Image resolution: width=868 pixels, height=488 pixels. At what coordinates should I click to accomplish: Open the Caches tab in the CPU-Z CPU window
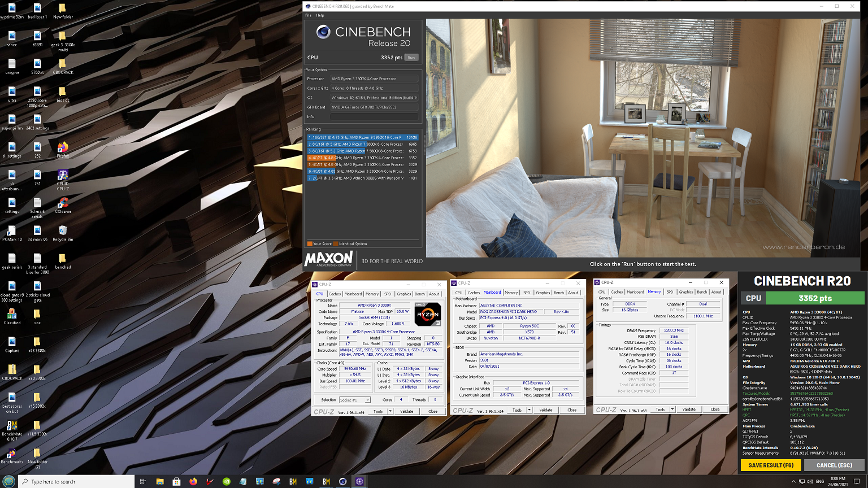335,294
